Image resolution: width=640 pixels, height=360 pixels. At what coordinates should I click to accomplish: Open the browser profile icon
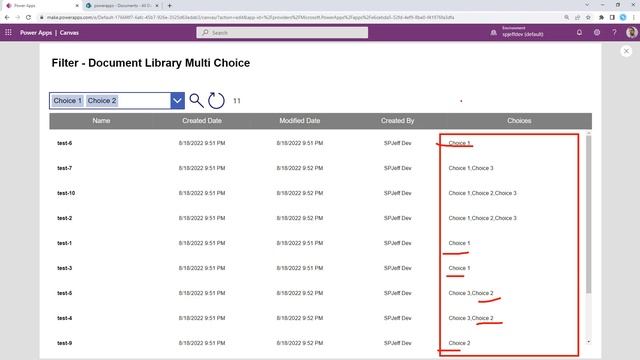click(x=623, y=18)
